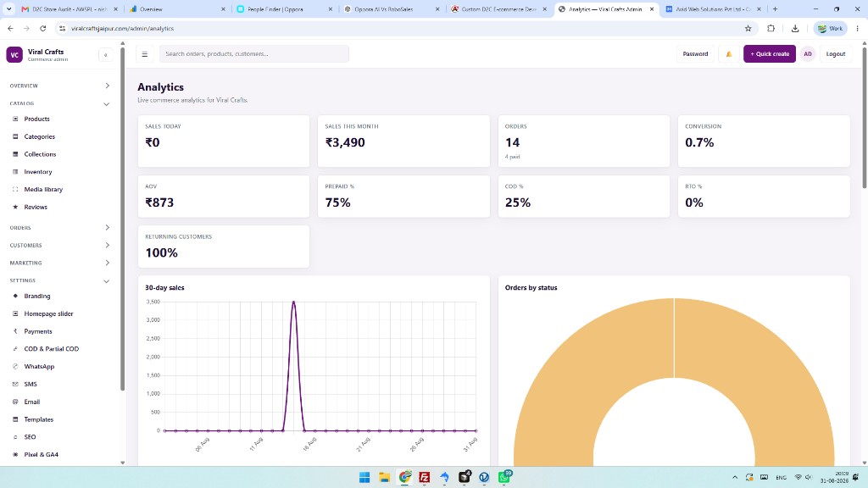Switch to the Custom D2C E-commerce tab
Viewport: 868px width, 488px height.
(499, 9)
